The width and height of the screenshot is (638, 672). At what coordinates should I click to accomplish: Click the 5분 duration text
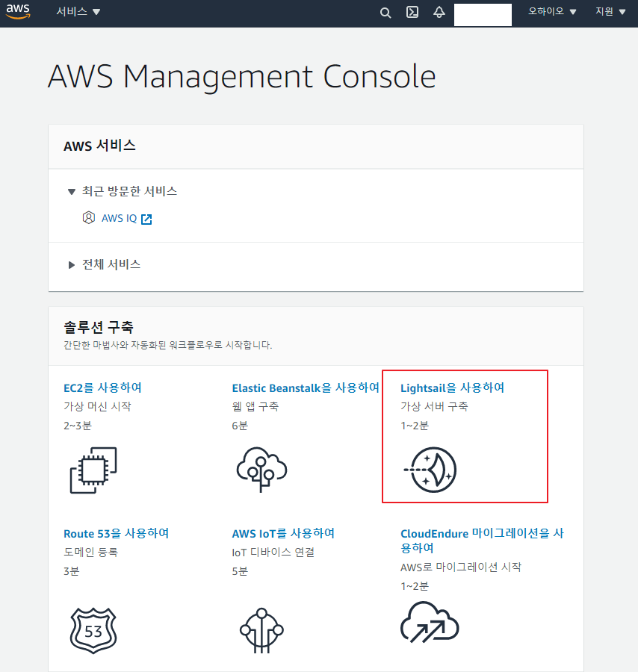coord(240,571)
